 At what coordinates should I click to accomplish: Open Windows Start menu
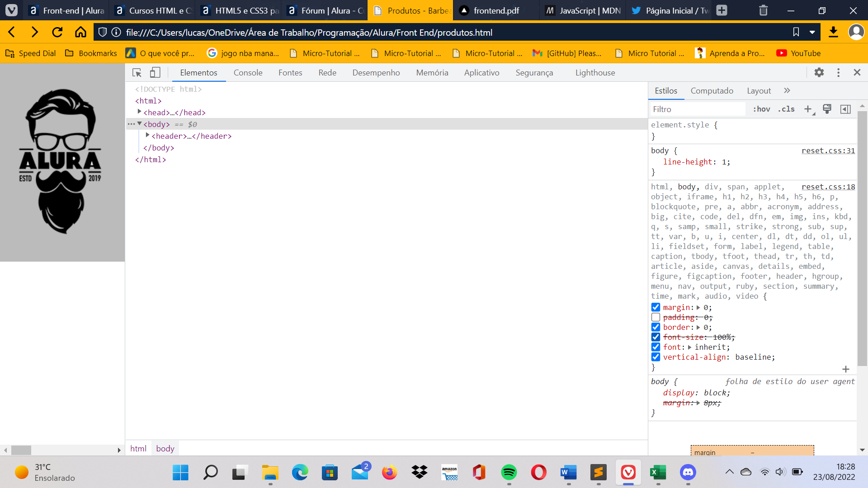[180, 473]
